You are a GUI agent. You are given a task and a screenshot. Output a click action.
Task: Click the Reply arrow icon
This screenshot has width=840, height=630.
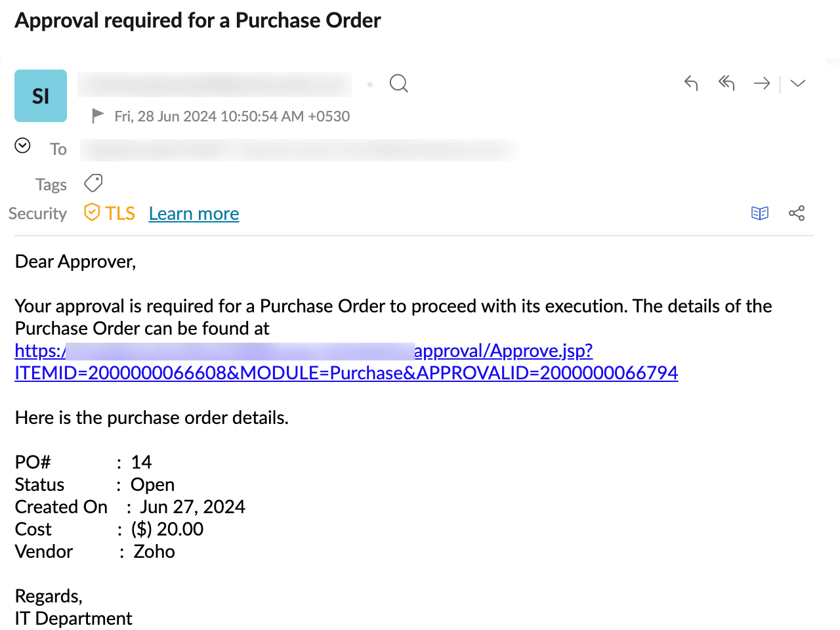coord(691,83)
